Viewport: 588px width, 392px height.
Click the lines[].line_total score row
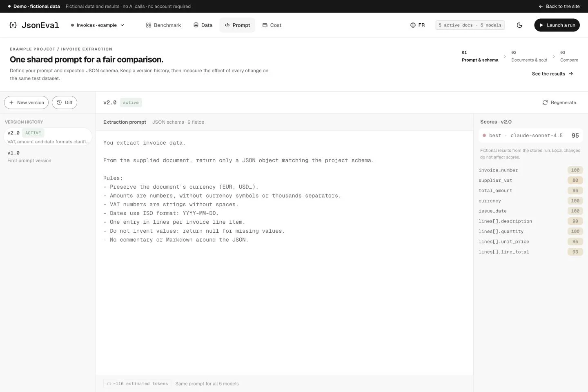(x=530, y=252)
